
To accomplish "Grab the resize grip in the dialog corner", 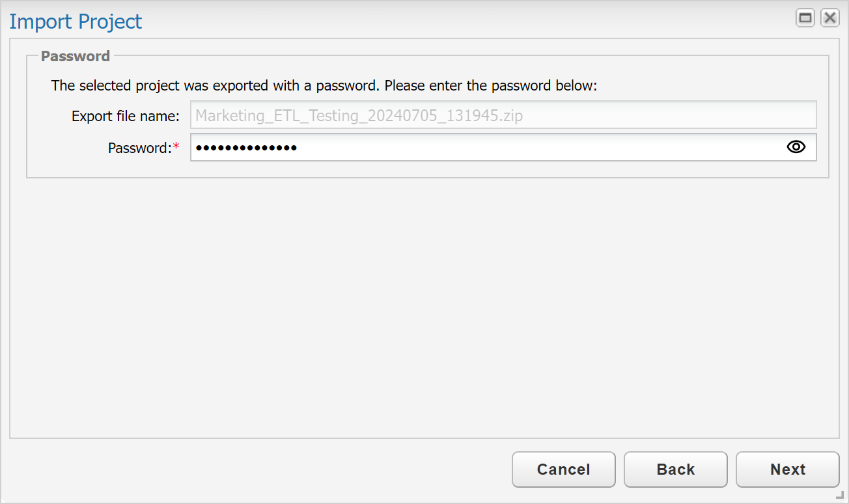I will click(x=839, y=495).
